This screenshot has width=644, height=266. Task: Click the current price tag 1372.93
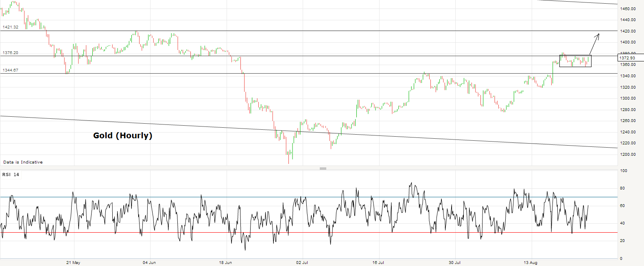[627, 58]
